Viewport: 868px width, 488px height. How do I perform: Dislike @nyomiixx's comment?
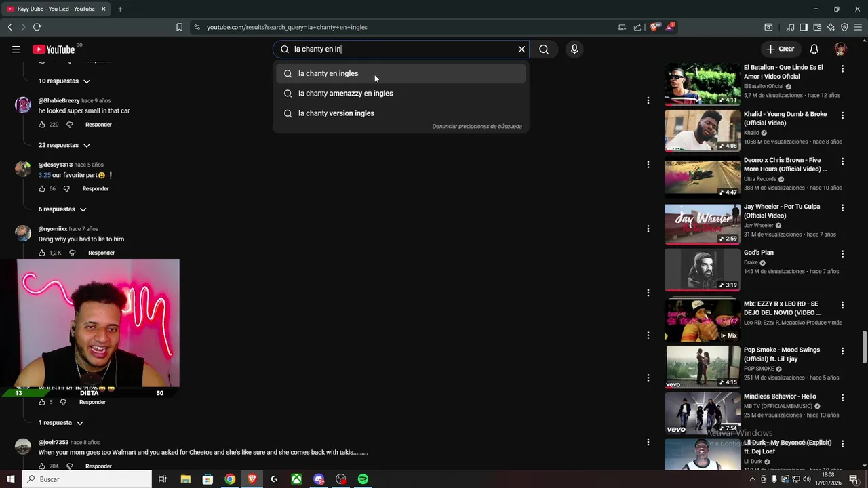point(73,253)
